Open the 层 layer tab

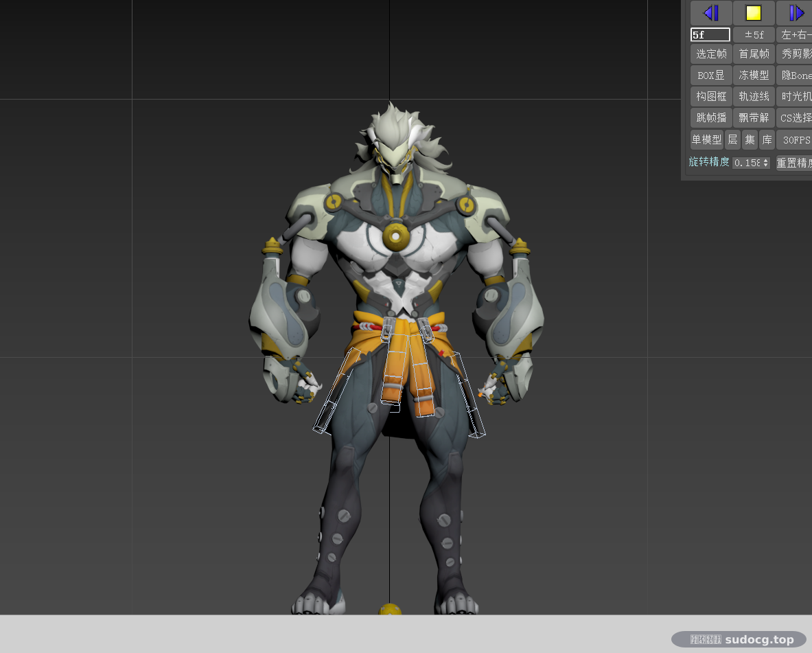[733, 139]
